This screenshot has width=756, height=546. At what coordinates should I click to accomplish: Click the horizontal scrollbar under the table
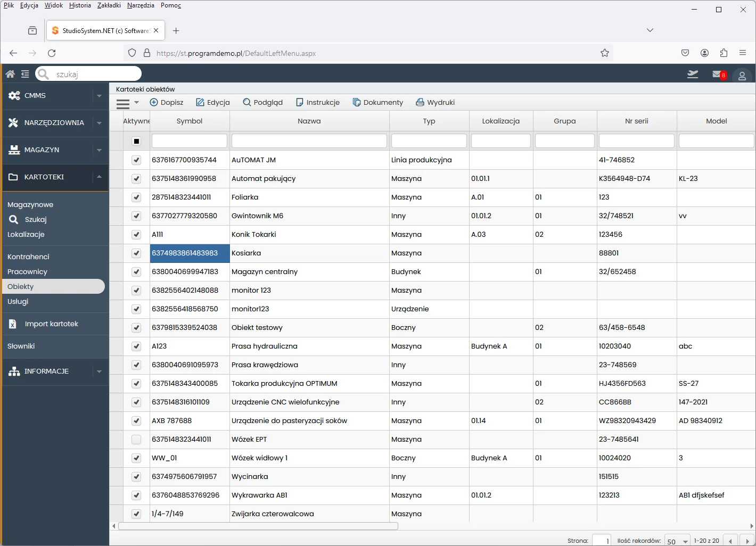[258, 526]
